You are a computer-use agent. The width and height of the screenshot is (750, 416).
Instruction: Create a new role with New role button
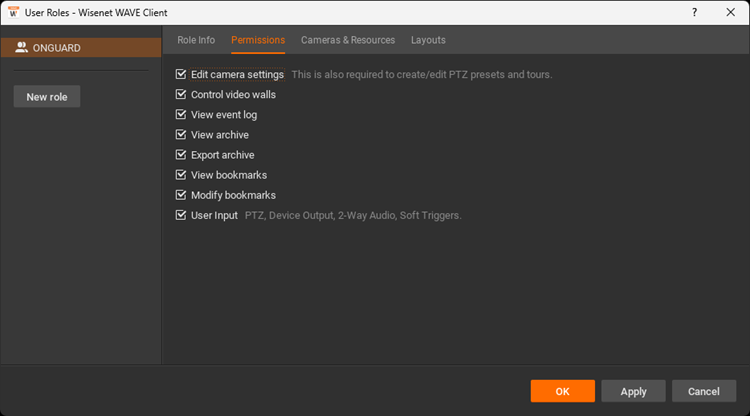pos(47,97)
